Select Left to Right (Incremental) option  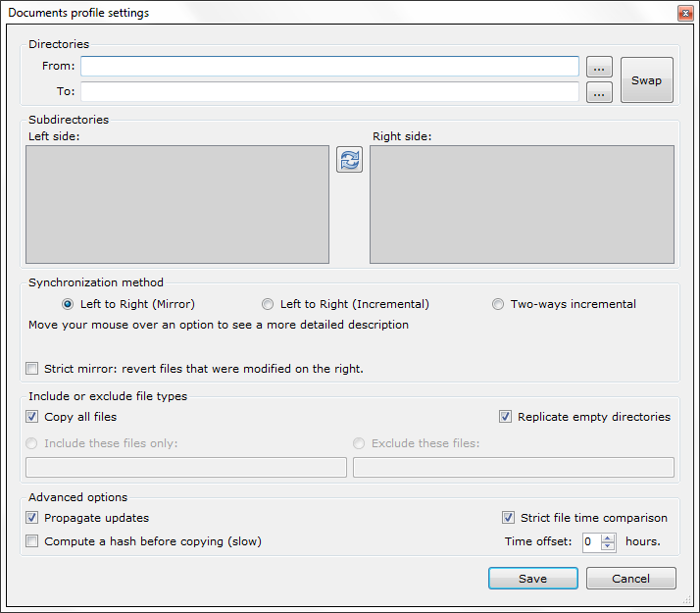(x=268, y=304)
